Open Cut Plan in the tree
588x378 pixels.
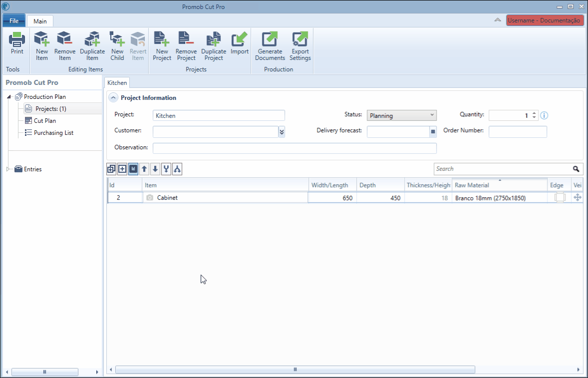[44, 121]
